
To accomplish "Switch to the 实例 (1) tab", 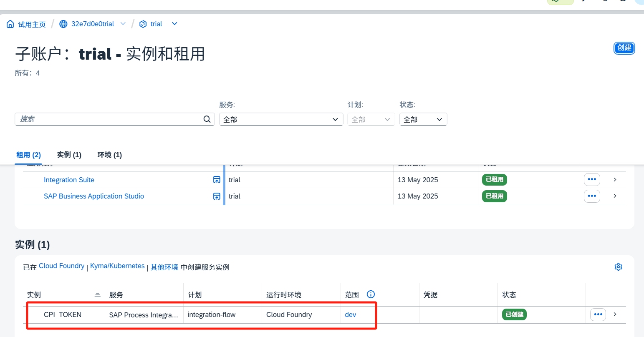I will click(x=69, y=155).
